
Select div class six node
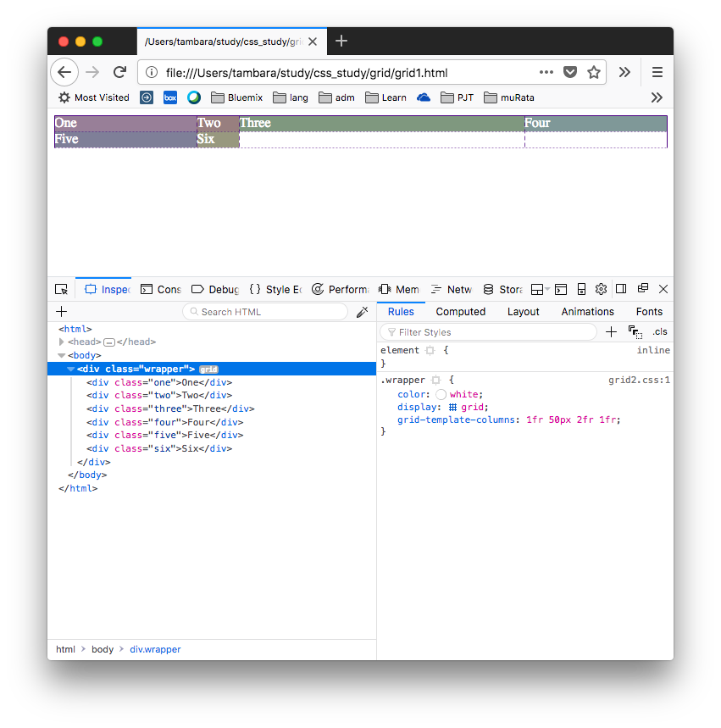pos(159,448)
